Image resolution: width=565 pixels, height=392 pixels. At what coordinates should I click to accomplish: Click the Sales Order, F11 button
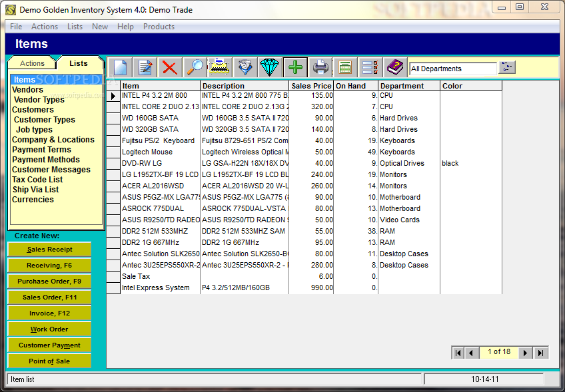tap(49, 297)
